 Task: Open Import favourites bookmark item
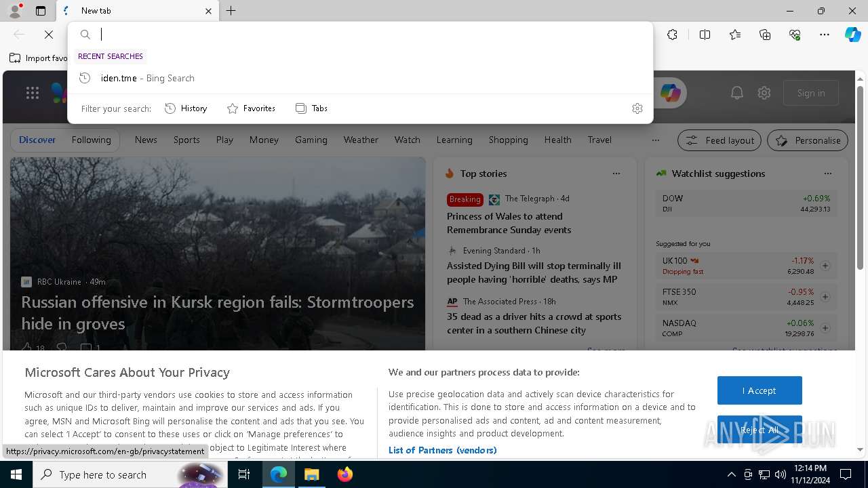click(x=39, y=58)
